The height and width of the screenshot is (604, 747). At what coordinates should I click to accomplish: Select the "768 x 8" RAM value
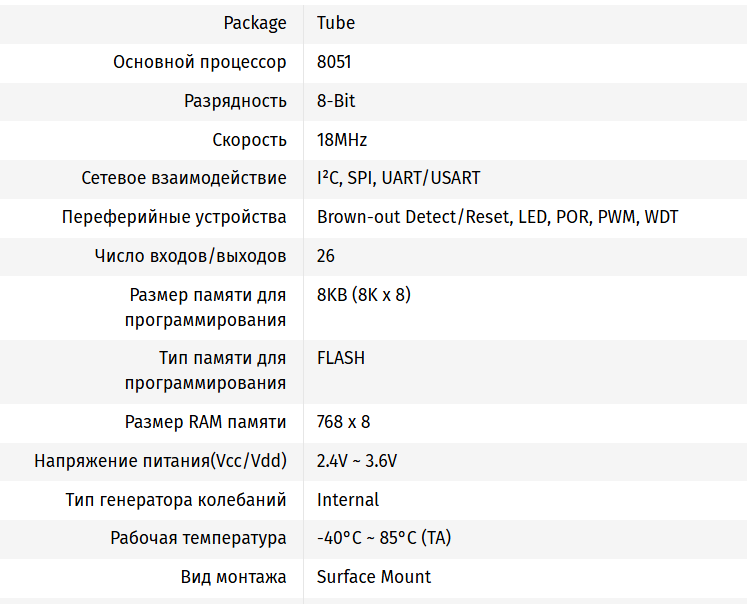coord(344,422)
